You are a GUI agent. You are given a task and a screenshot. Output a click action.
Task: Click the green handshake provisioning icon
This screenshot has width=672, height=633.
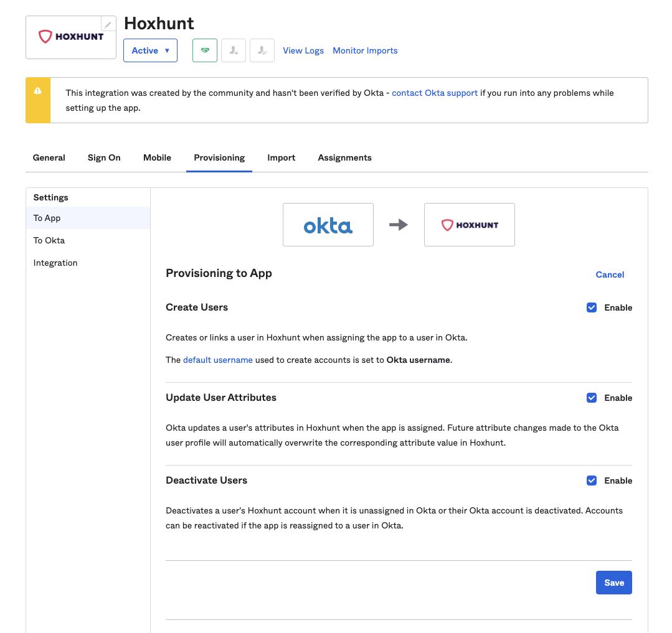coord(205,50)
